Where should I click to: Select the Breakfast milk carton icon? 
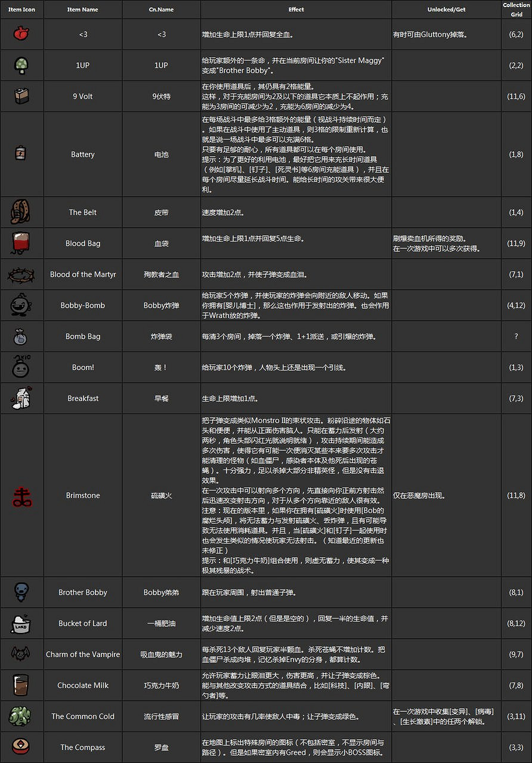(21, 399)
